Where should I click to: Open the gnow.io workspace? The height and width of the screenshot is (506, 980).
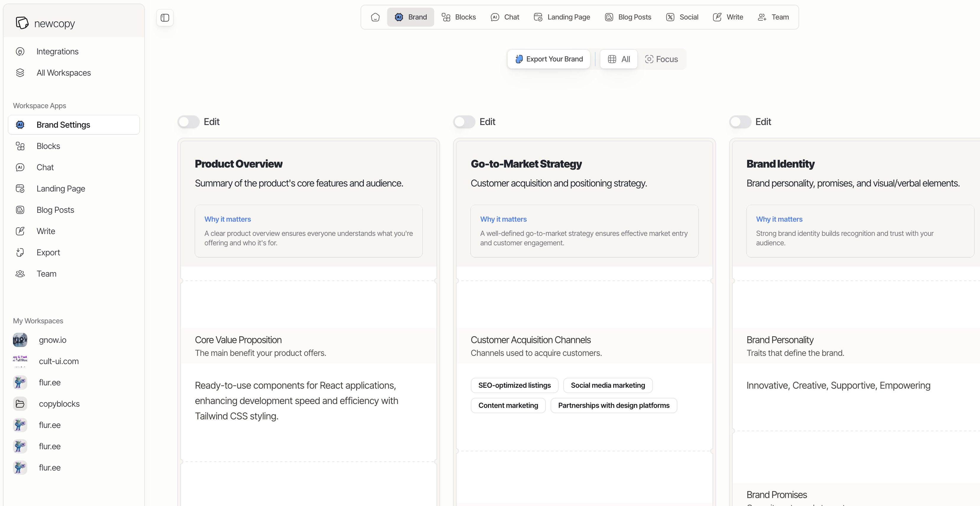click(53, 340)
